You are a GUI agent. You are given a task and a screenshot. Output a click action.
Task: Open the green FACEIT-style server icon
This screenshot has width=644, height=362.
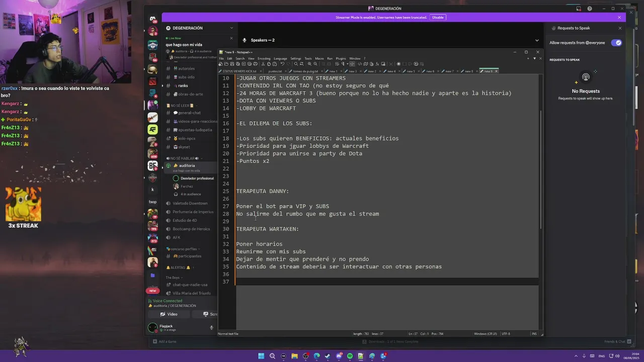click(152, 129)
